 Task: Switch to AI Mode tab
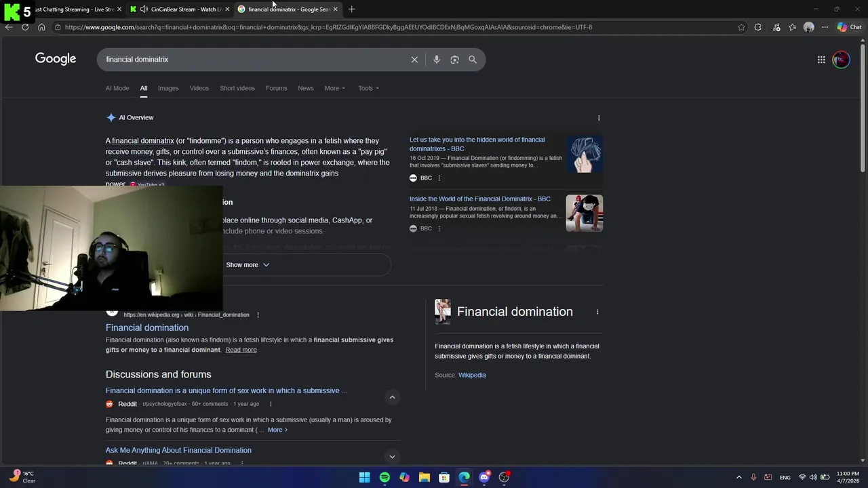117,88
